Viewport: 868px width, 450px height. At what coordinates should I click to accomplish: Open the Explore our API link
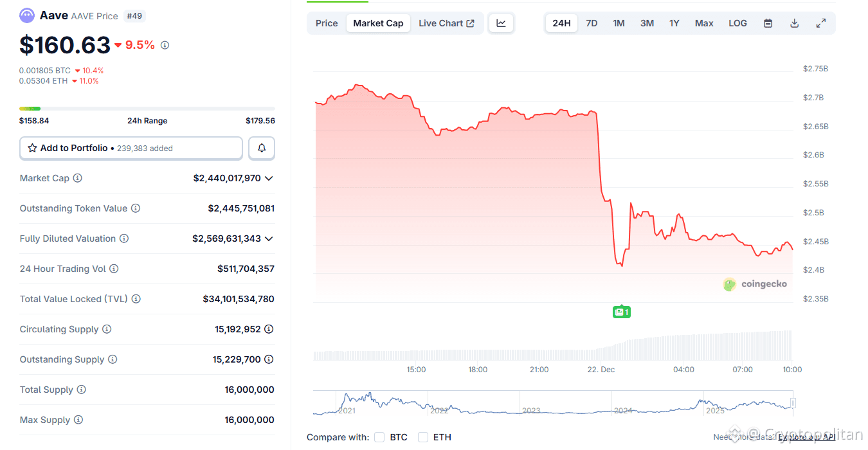pyautogui.click(x=806, y=437)
